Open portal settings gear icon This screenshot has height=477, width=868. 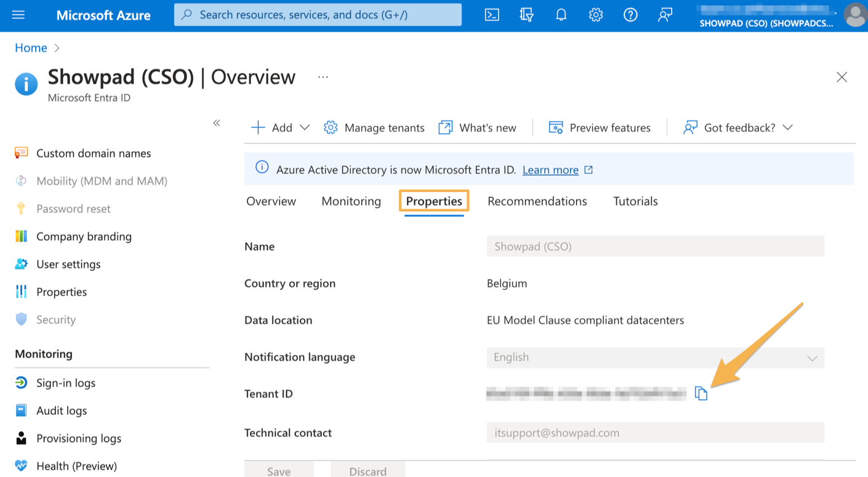595,15
